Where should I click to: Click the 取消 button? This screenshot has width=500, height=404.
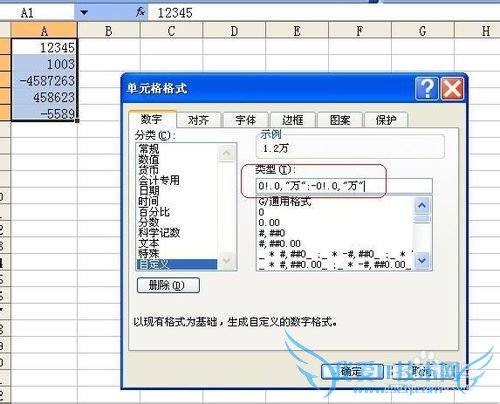(x=422, y=371)
